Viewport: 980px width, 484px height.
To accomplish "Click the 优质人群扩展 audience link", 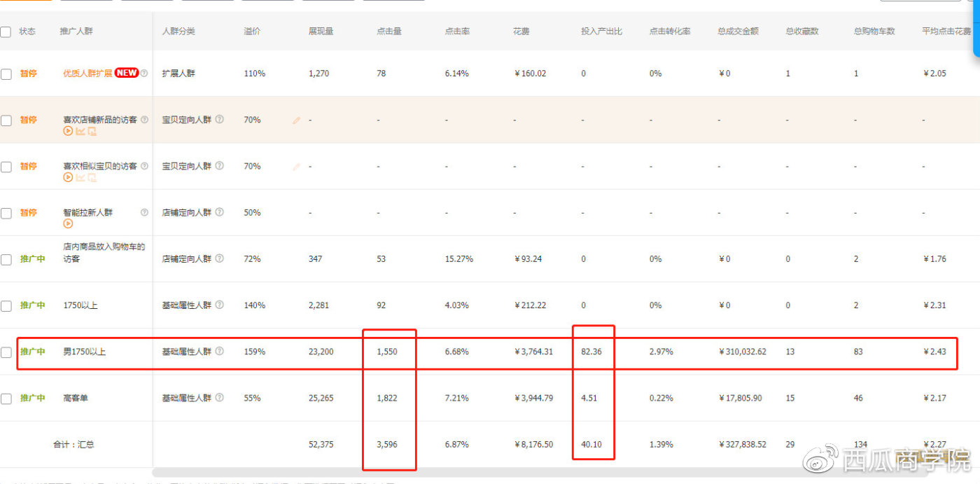I will [x=87, y=74].
